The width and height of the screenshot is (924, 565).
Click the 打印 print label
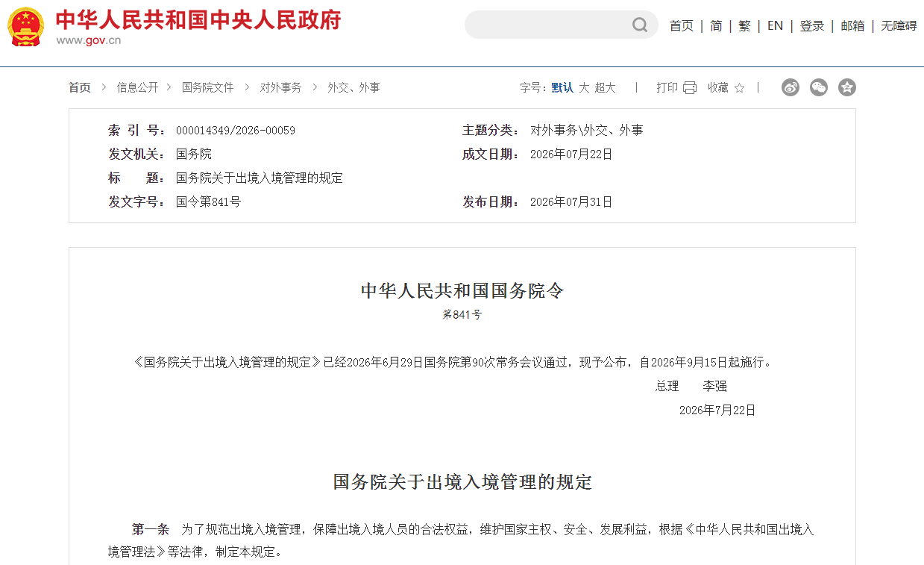pyautogui.click(x=667, y=87)
